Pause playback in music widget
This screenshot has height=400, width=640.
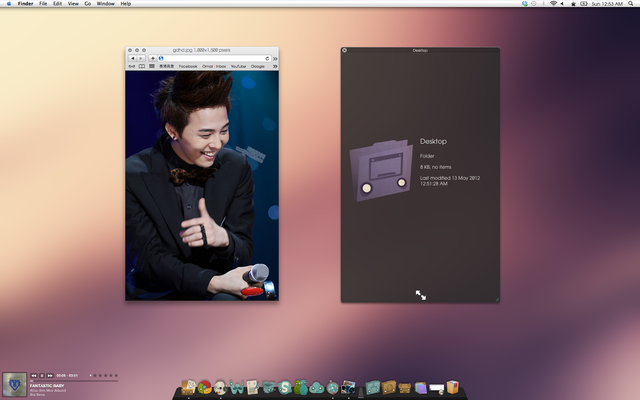pos(42,376)
